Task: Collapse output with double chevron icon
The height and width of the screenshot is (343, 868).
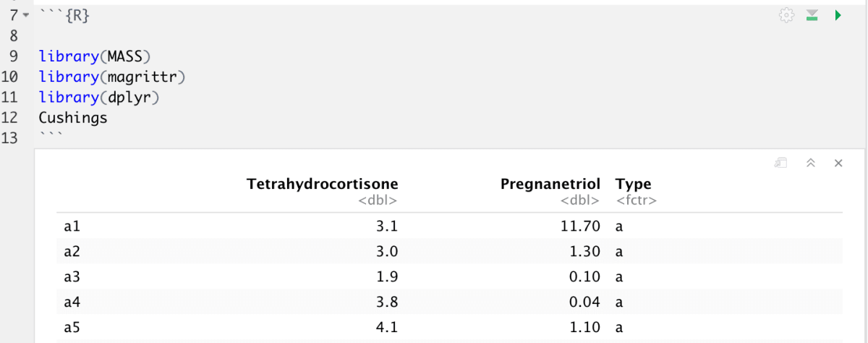Action: pyautogui.click(x=811, y=164)
